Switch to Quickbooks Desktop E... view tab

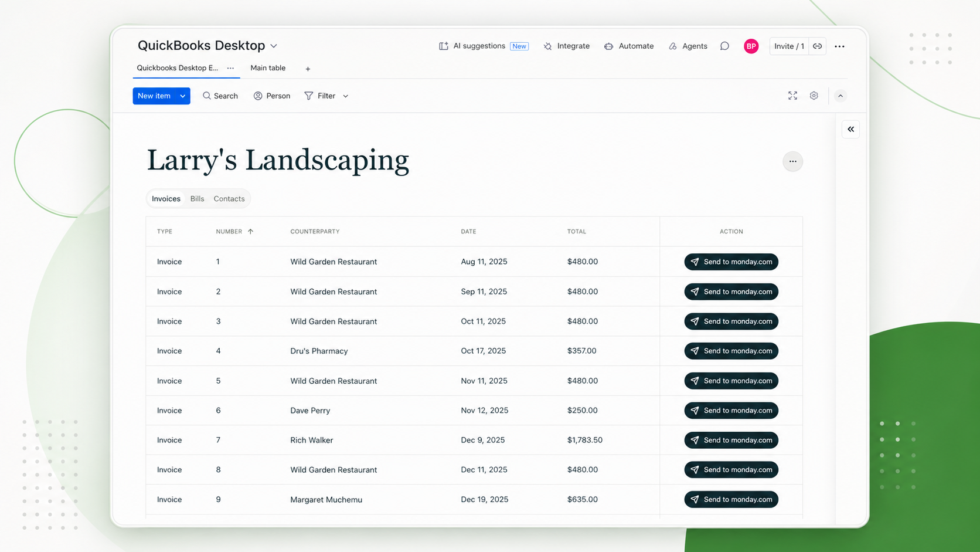177,68
